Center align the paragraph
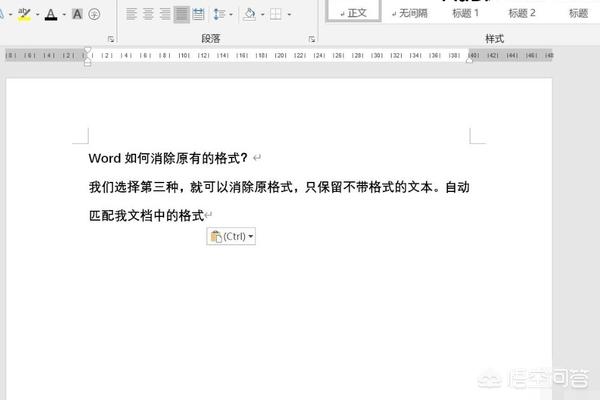Viewport: 600px width, 400px height. [148, 14]
